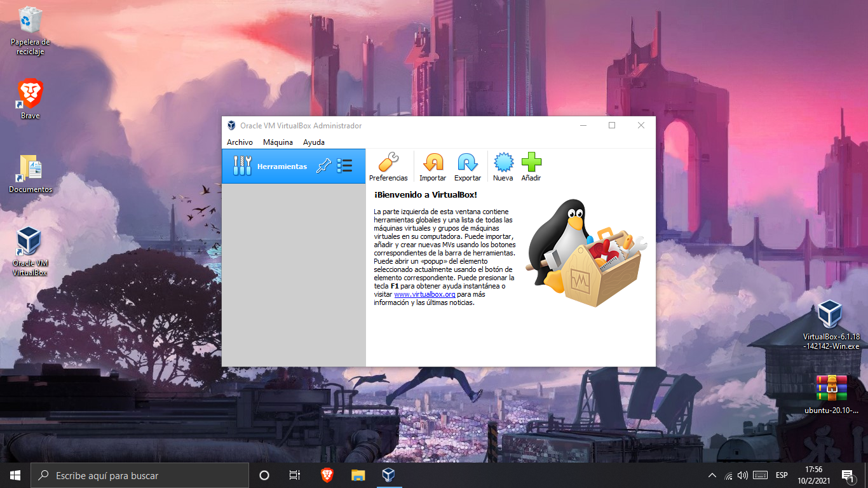Click the VirtualBox logo in title bar
The height and width of the screenshot is (488, 868).
pos(231,126)
